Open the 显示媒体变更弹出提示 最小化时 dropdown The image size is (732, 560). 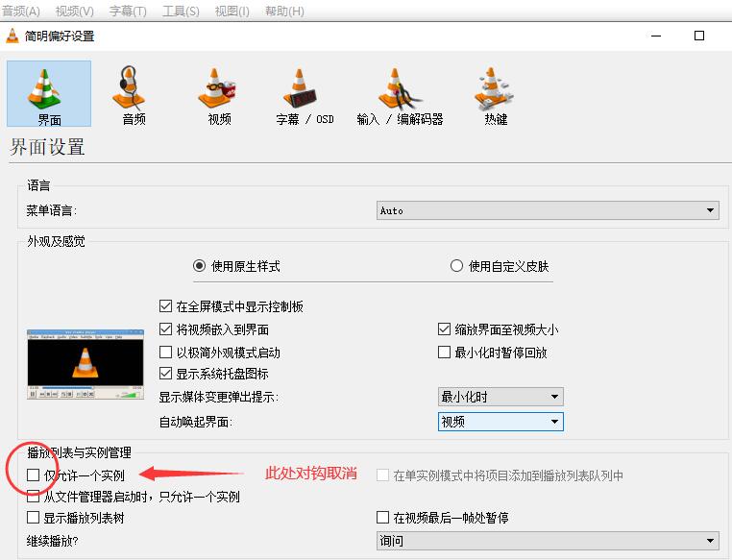[x=500, y=397]
